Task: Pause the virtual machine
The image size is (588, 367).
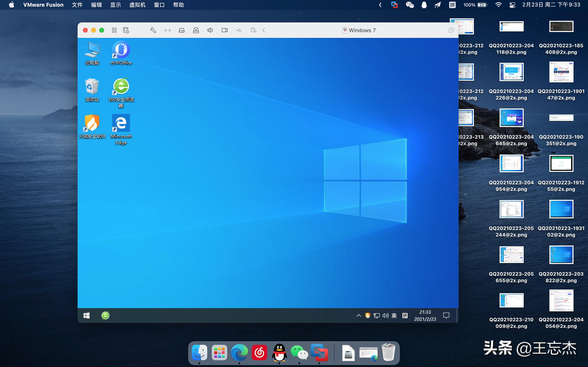Action: tap(114, 30)
